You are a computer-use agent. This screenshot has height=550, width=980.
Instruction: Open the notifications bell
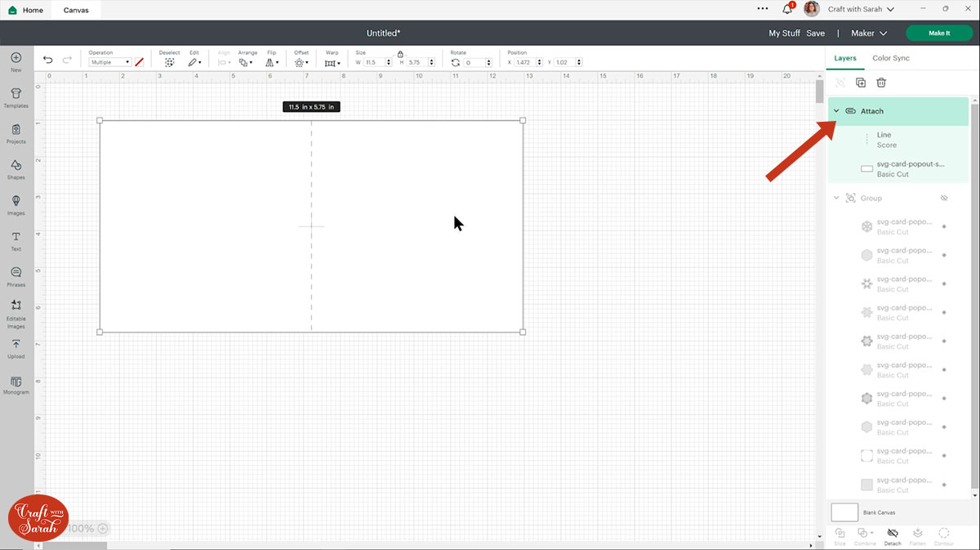click(787, 9)
